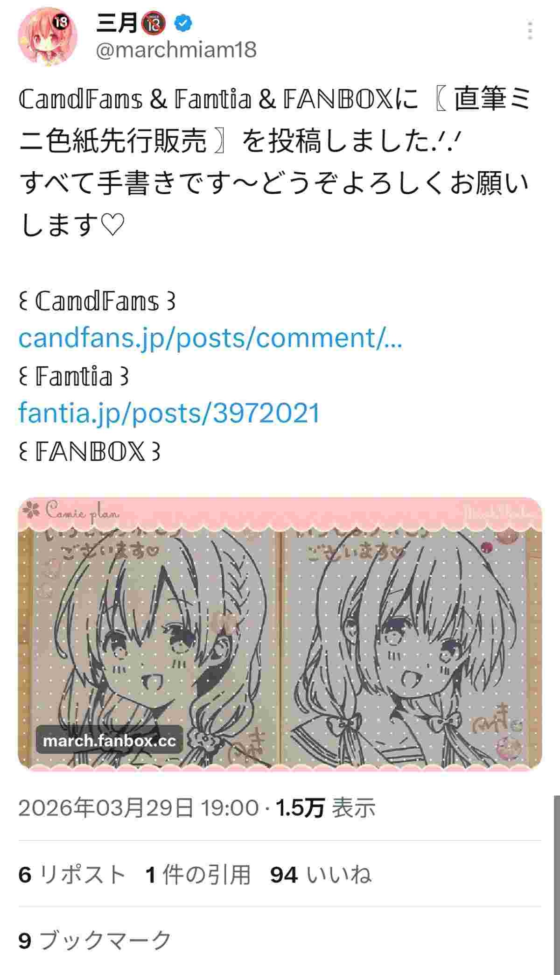Screen dimensions: 560x975
Task: Open the march.fanbox.cc link card image
Action: pos(280,634)
